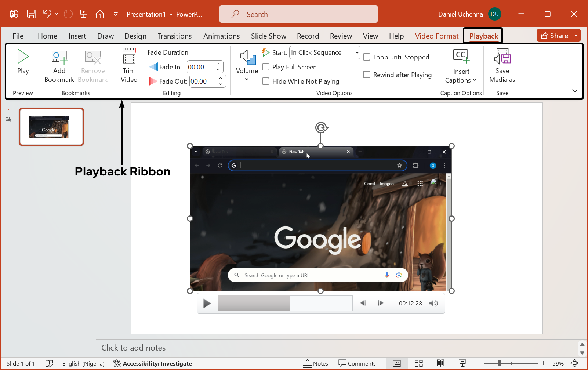Switch to the Transitions tab

174,36
